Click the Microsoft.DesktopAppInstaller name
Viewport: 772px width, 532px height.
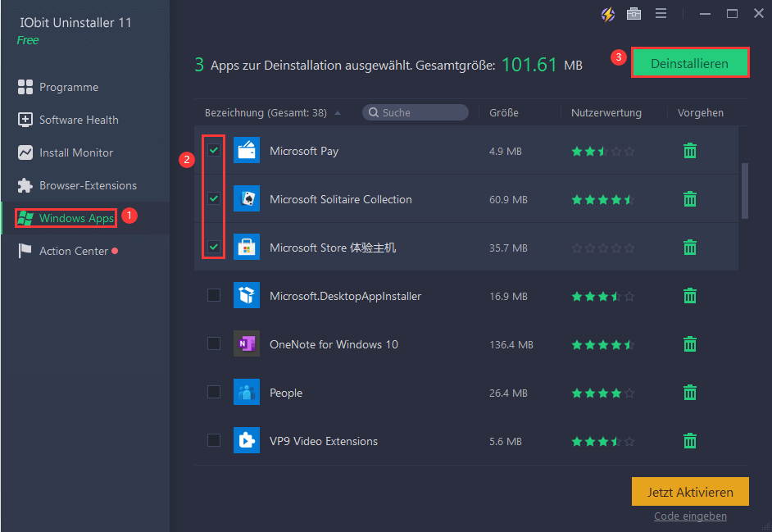point(346,296)
